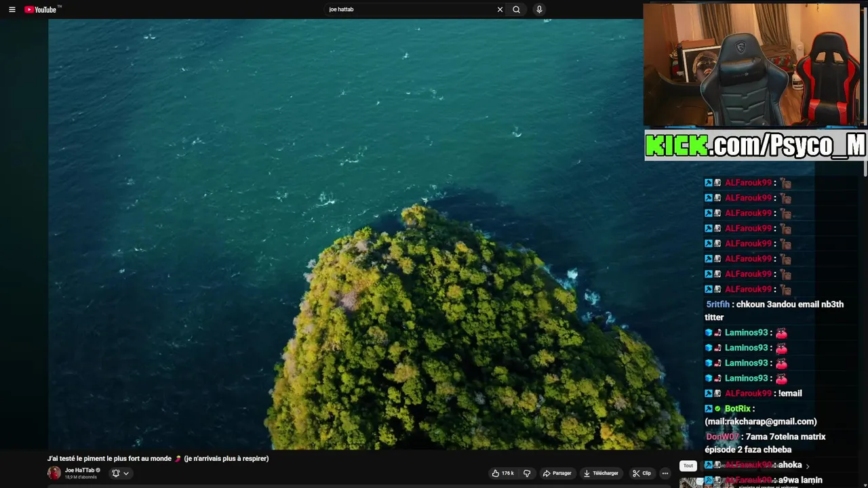The height and width of the screenshot is (488, 868).
Task: Click ALFarouk99's '!email' chat message
Action: point(790,393)
